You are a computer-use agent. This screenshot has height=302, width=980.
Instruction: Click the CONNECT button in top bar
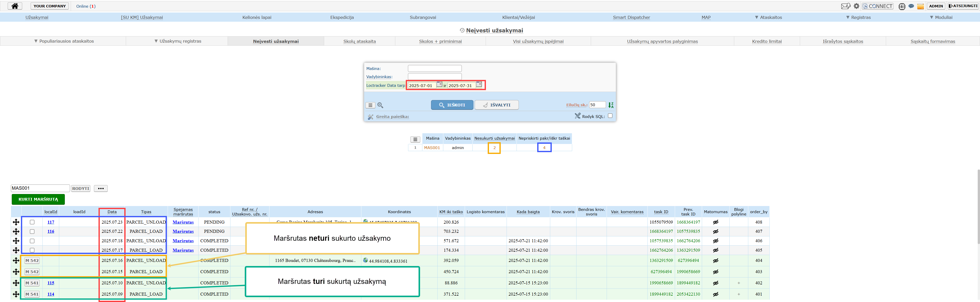pos(877,6)
